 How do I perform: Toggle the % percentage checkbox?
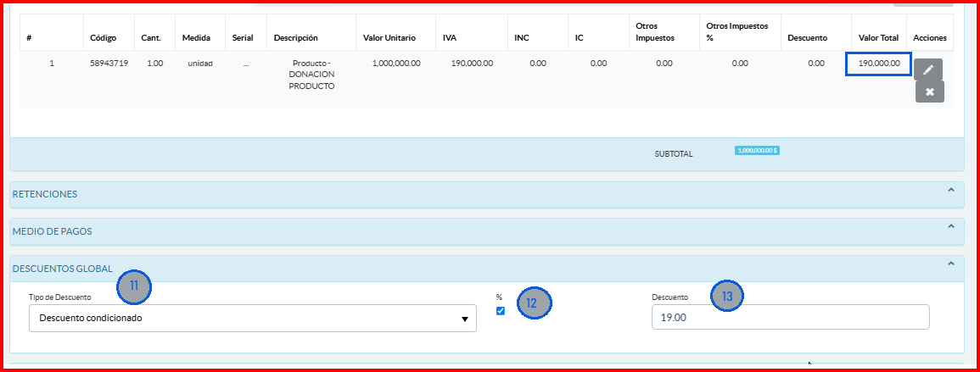[x=501, y=311]
